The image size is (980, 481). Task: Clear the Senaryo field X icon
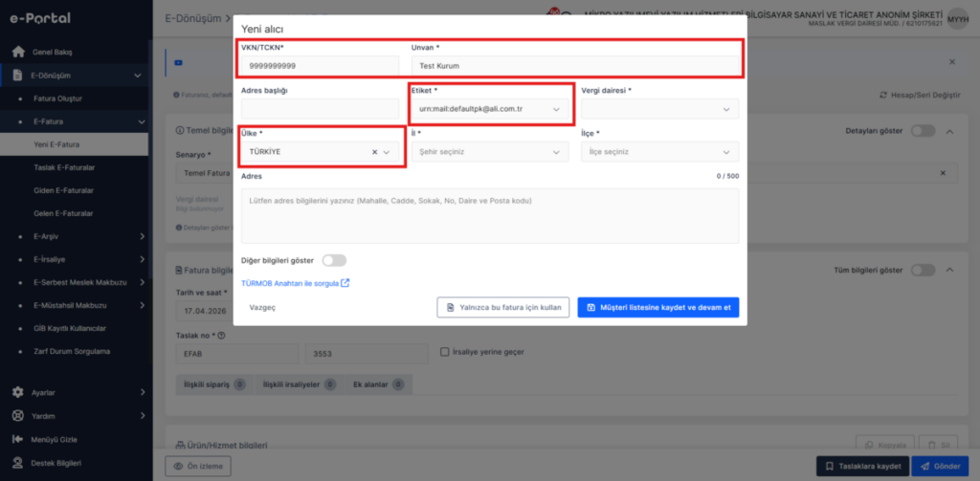pos(943,173)
